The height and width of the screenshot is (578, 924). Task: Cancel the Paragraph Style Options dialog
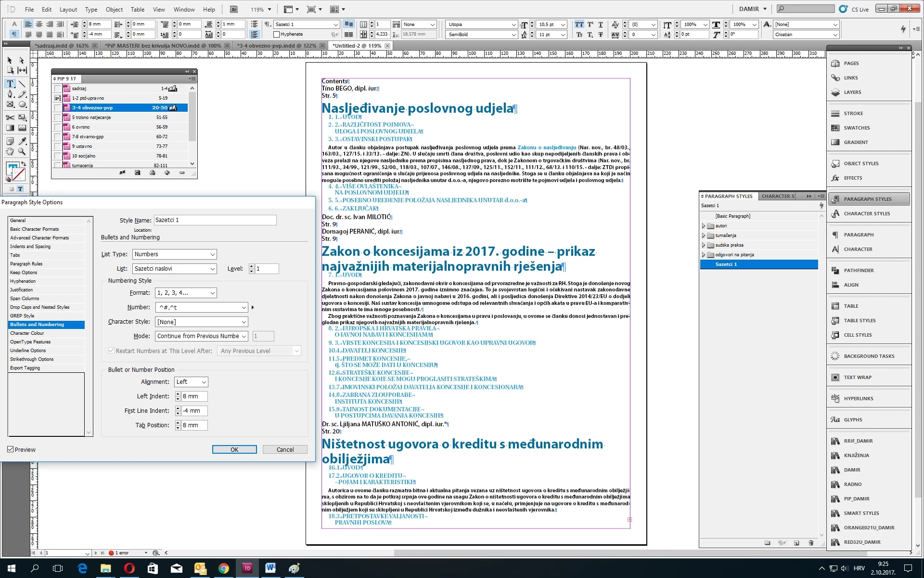tap(285, 449)
